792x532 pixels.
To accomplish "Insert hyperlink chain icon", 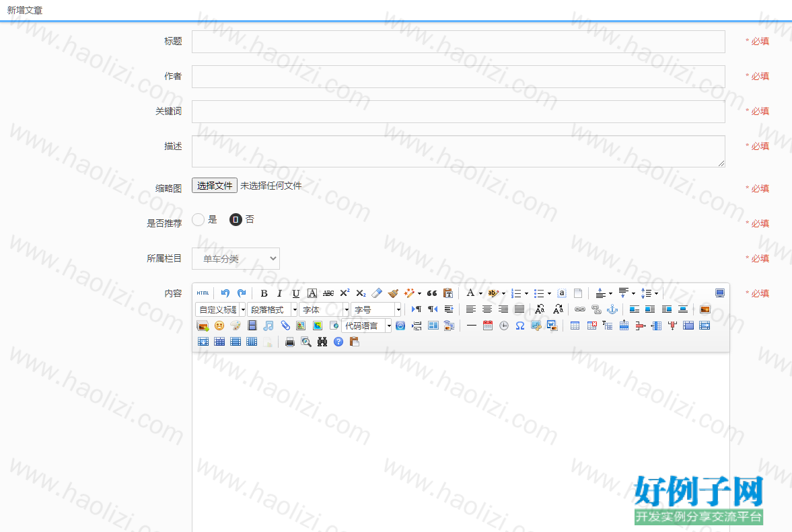I will [580, 309].
